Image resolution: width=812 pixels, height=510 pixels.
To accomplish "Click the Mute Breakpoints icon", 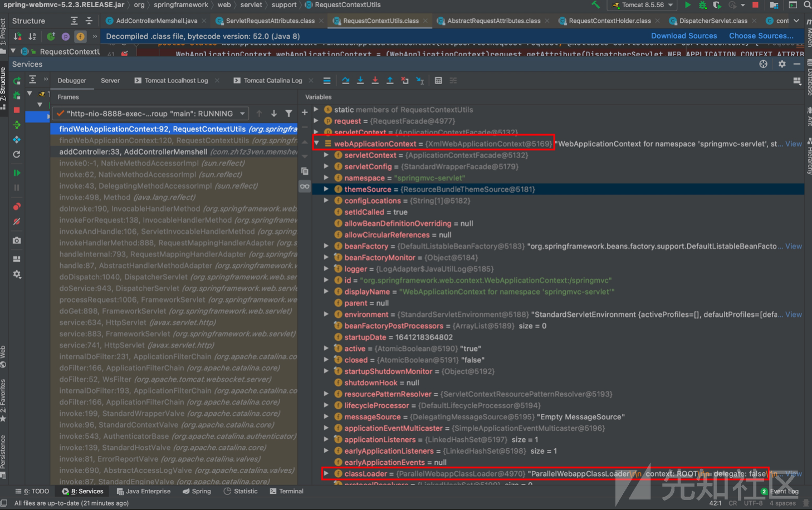I will (x=17, y=222).
